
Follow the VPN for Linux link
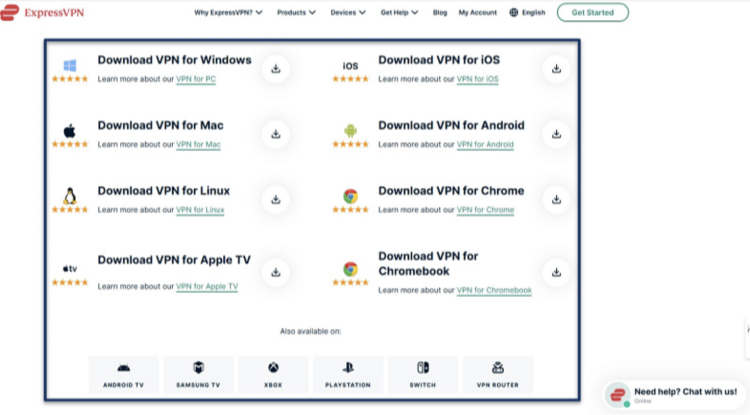coord(200,210)
